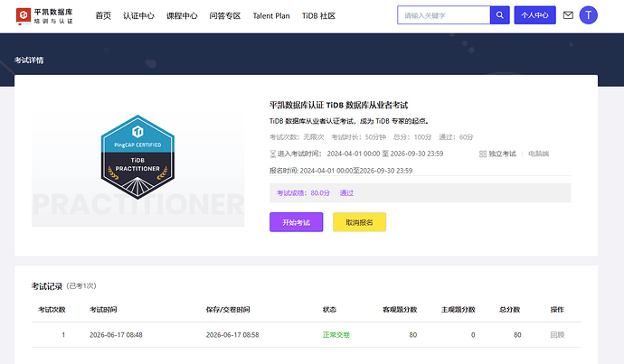The image size is (624, 364).
Task: Click 独立考试 label
Action: click(x=502, y=154)
